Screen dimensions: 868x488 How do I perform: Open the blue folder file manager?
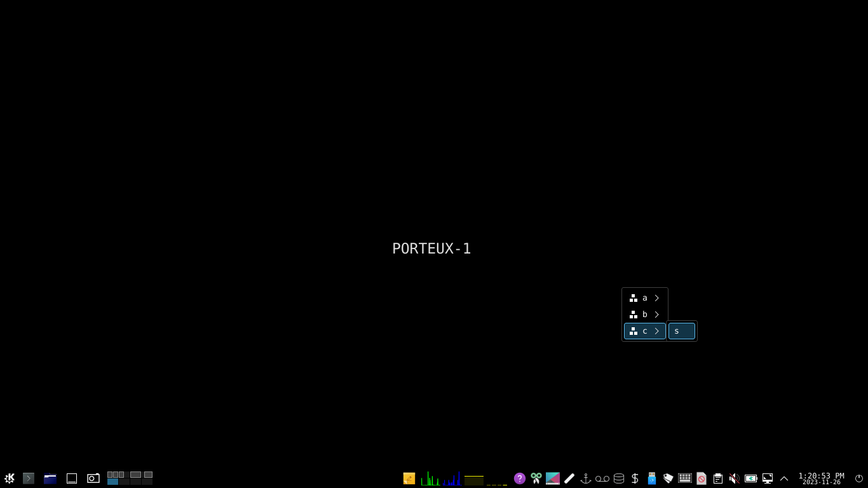point(50,478)
